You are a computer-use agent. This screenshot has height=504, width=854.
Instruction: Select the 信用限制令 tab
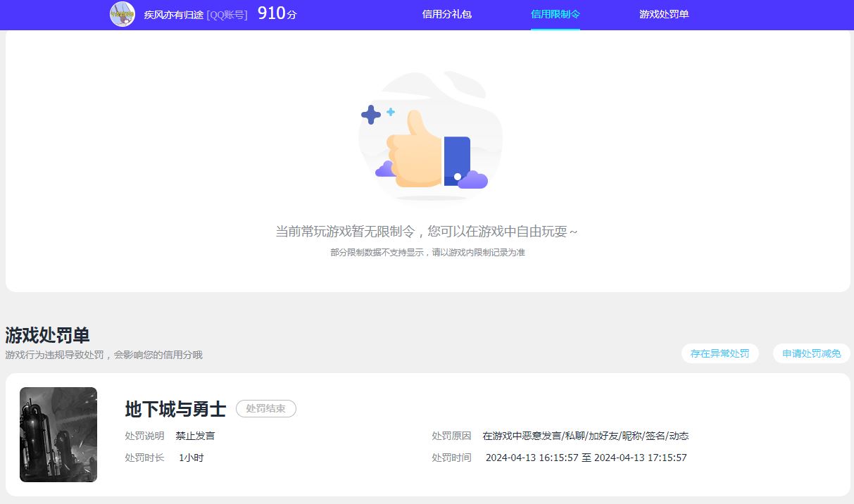tap(555, 14)
